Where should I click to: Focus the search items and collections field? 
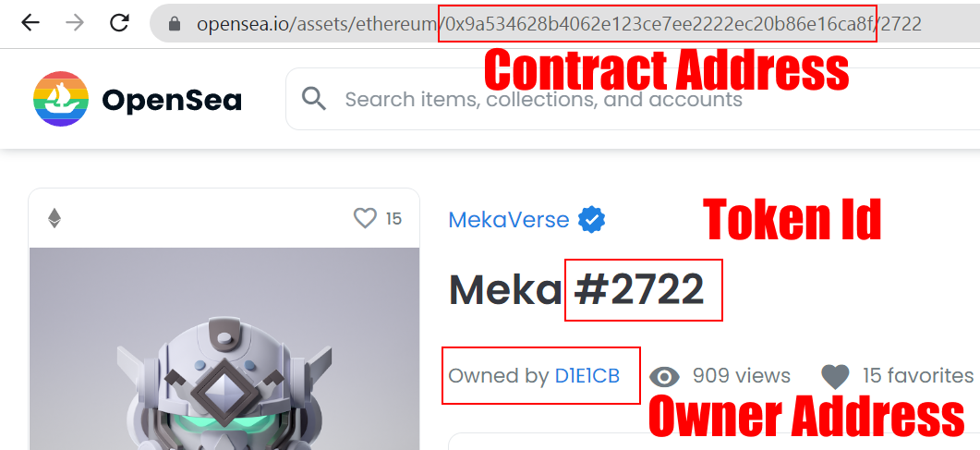633,99
